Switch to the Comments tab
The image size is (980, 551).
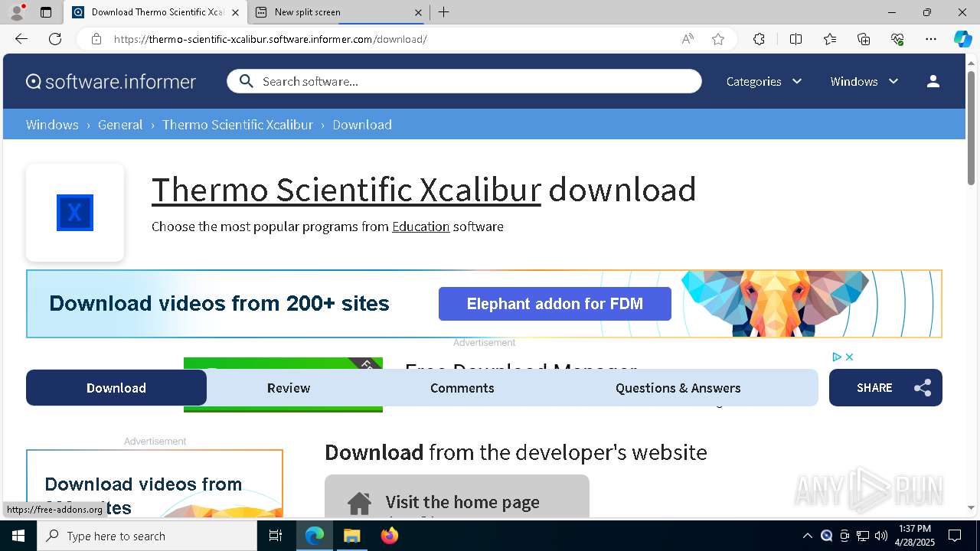coord(462,388)
